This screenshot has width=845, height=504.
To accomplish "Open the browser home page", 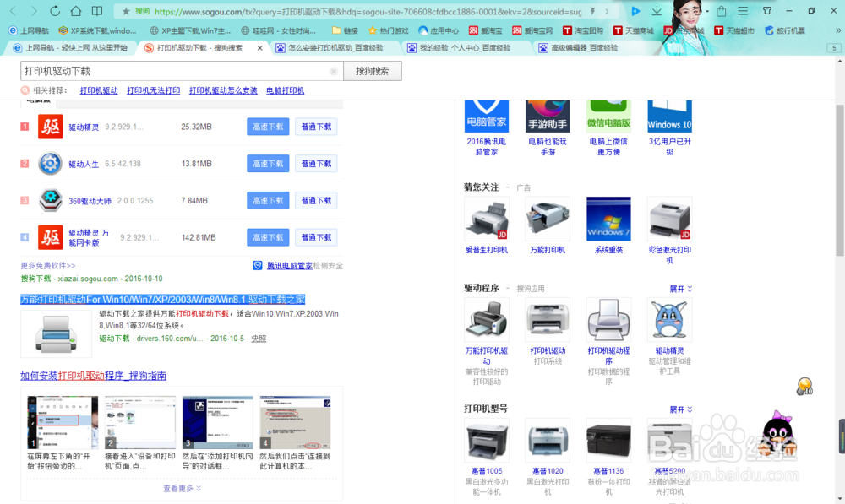I will (76, 11).
